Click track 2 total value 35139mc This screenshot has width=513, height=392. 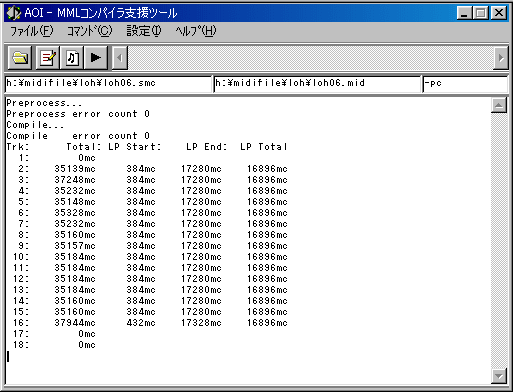(x=75, y=169)
